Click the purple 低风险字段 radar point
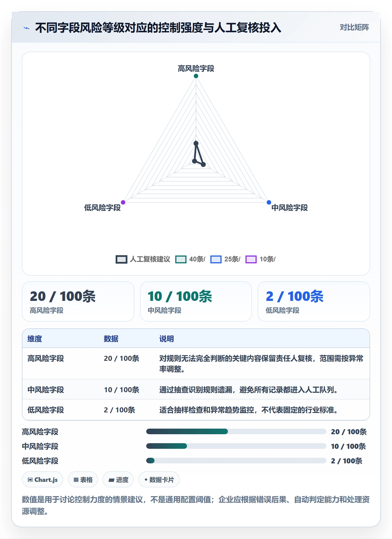The height and width of the screenshot is (539, 392). pyautogui.click(x=123, y=202)
